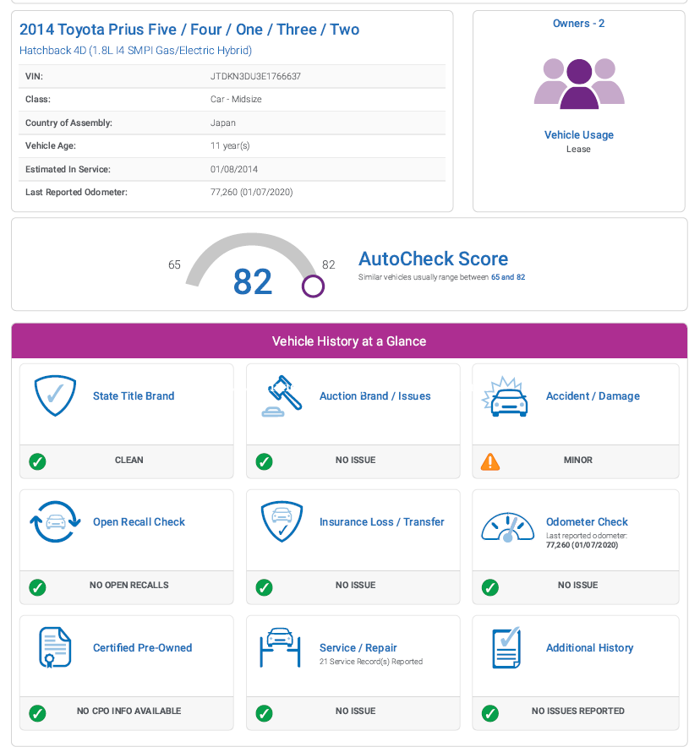Click the score gauge purple circle marker
Screen dimensions: 700x747
(313, 286)
